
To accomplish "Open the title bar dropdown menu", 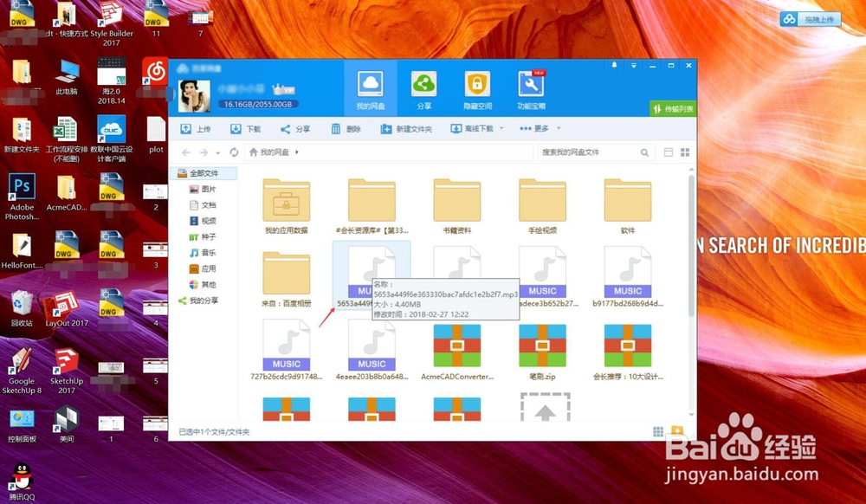I will [x=634, y=65].
